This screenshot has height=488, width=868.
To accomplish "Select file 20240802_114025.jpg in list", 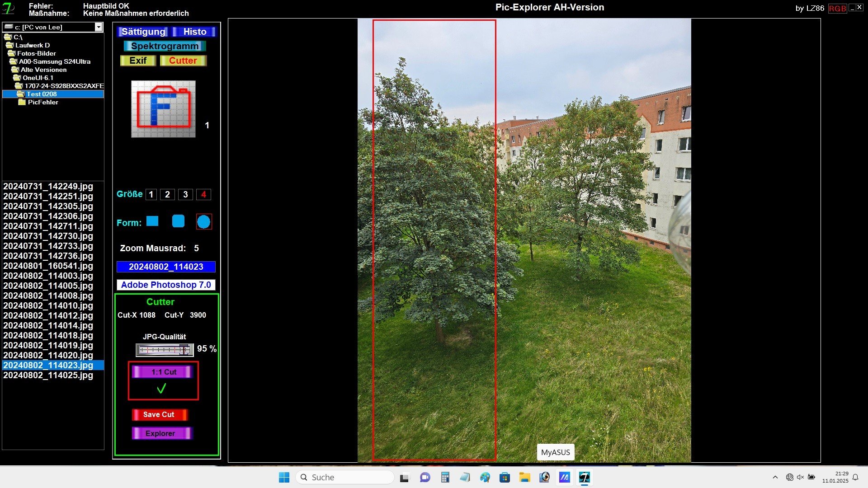I will pyautogui.click(x=48, y=375).
